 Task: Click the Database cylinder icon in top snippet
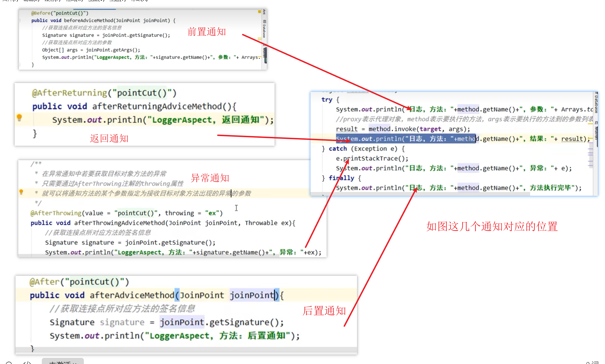264,21
